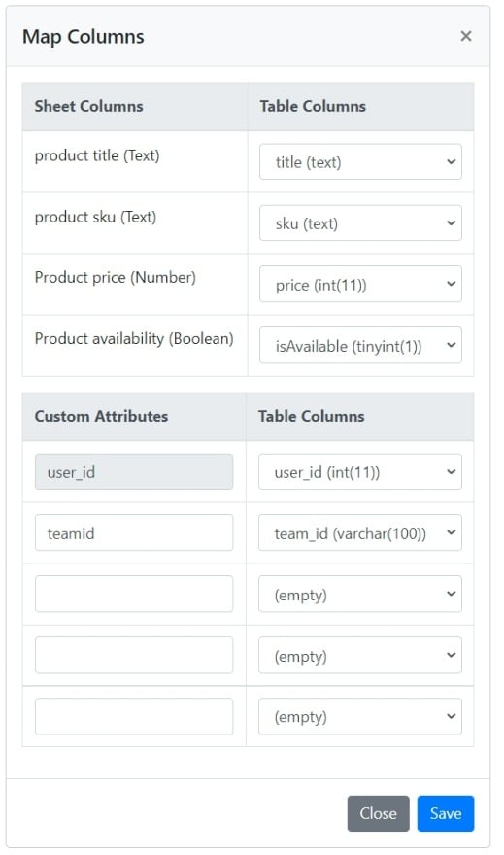504x855 pixels.
Task: Click the teamid custom attribute field
Action: pyautogui.click(x=134, y=532)
